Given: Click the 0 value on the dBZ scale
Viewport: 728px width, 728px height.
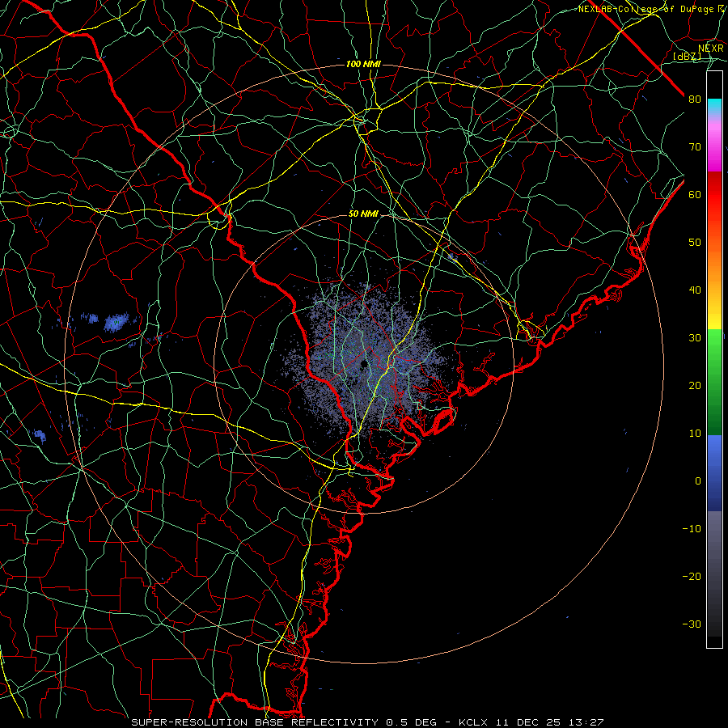Looking at the screenshot, I should click(698, 481).
